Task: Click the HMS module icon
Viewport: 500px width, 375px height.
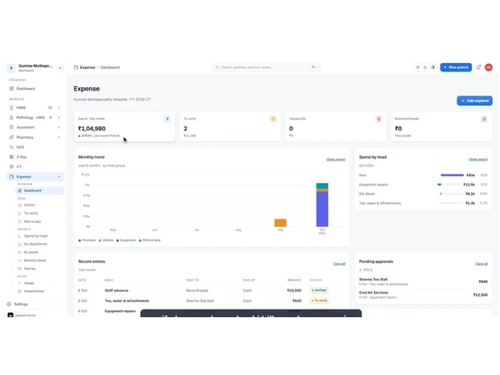Action: (x=11, y=108)
